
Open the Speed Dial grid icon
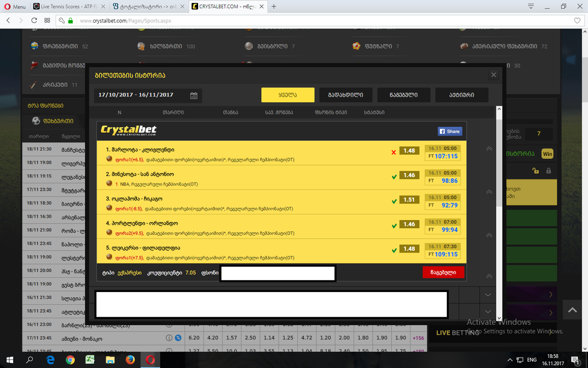[x=47, y=20]
